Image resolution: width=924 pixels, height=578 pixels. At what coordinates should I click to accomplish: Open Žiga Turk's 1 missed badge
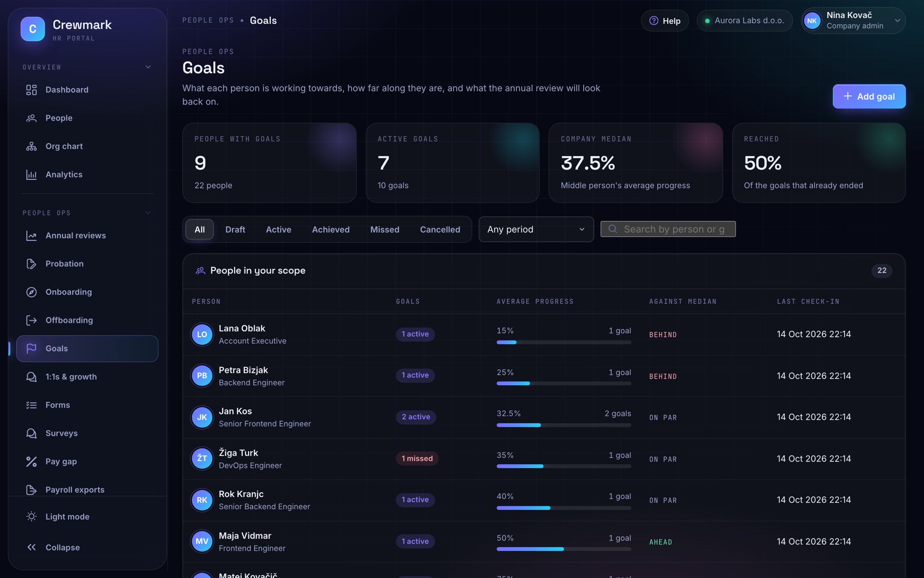(x=417, y=459)
